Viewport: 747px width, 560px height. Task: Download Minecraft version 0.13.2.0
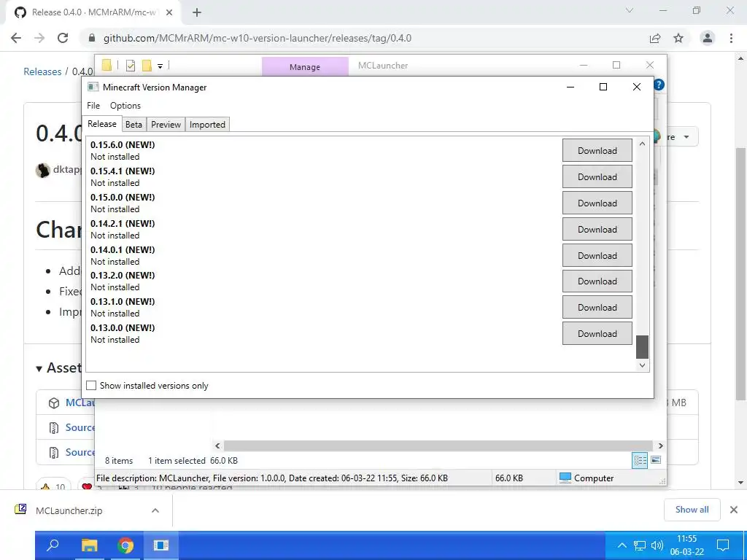pos(597,281)
